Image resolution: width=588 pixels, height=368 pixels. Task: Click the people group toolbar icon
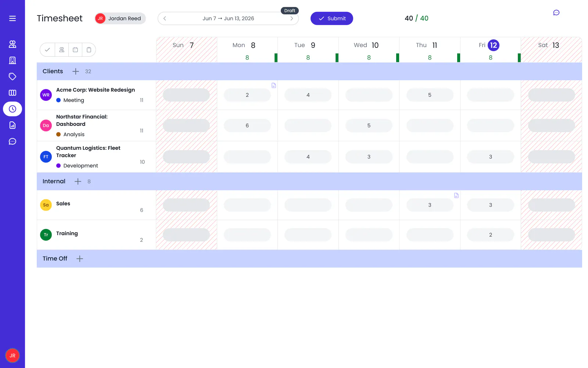62,50
